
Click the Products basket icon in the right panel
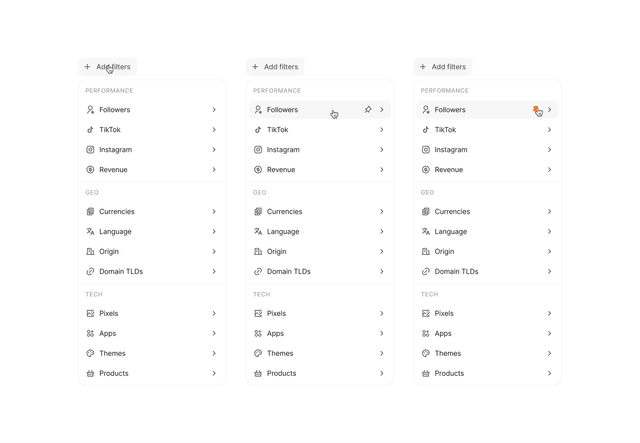click(426, 373)
